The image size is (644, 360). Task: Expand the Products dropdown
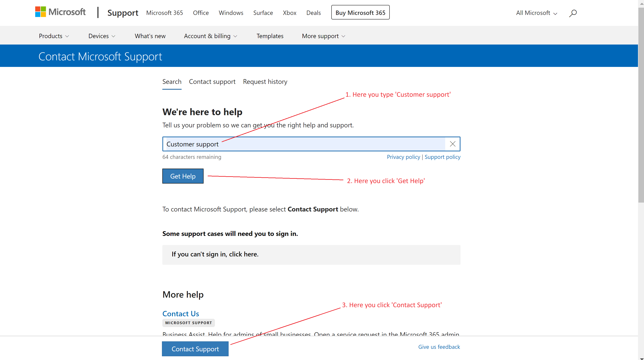pyautogui.click(x=54, y=36)
